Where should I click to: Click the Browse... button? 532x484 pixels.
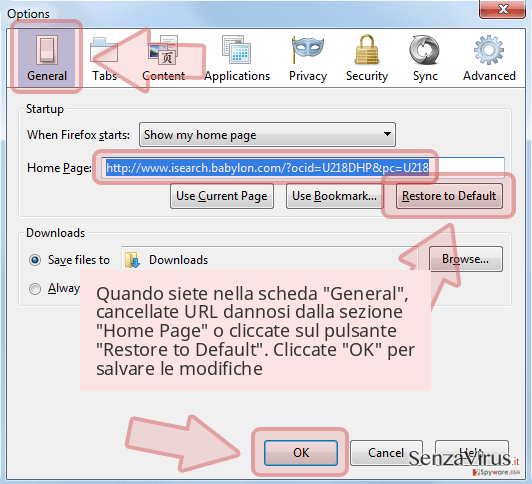tap(466, 259)
